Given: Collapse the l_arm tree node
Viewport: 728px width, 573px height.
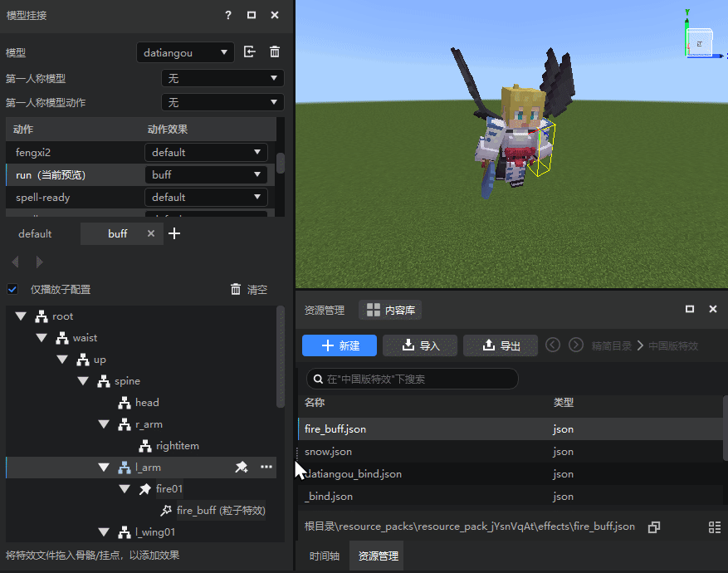Looking at the screenshot, I should 104,468.
